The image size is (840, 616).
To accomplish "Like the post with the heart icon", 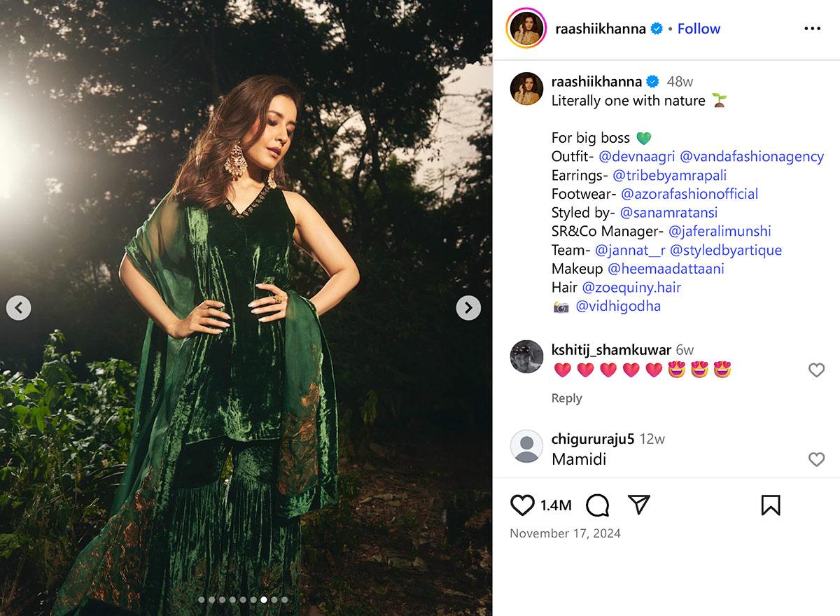I will point(522,505).
